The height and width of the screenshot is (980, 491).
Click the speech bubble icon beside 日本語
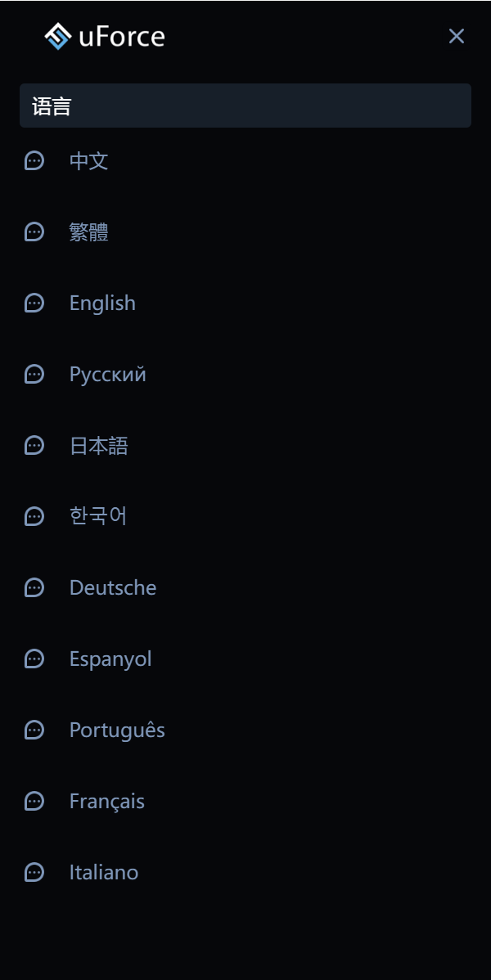pyautogui.click(x=34, y=445)
